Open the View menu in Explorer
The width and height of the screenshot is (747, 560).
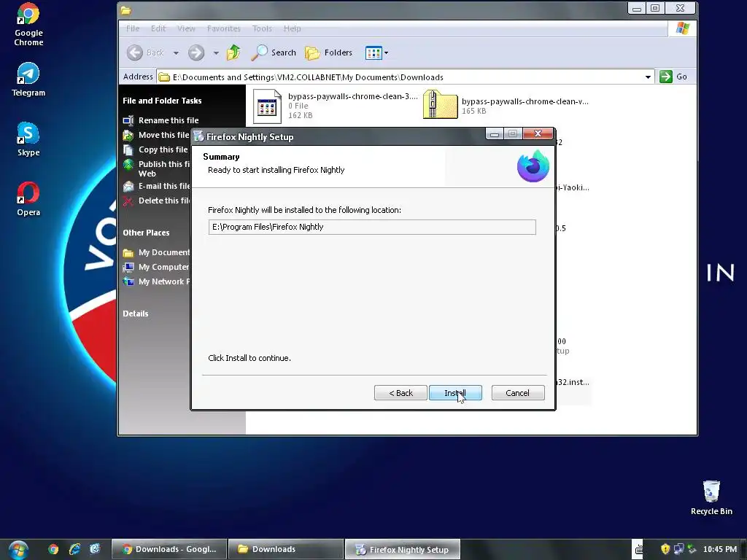186,28
